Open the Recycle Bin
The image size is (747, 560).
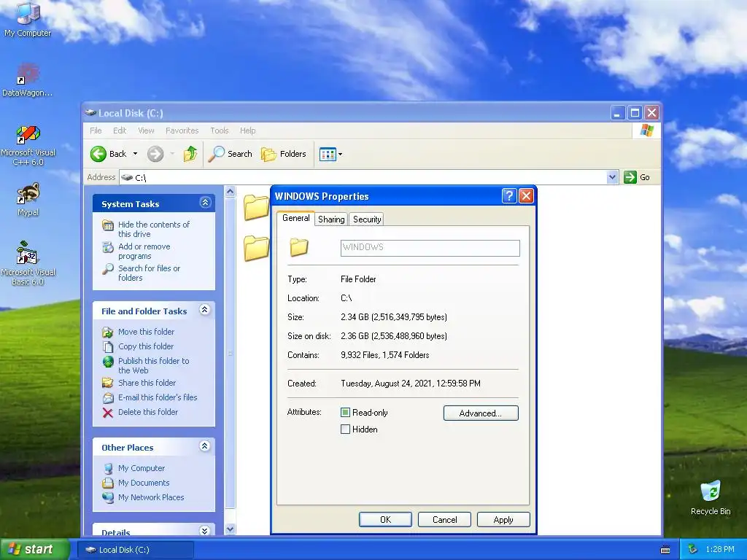(x=711, y=497)
